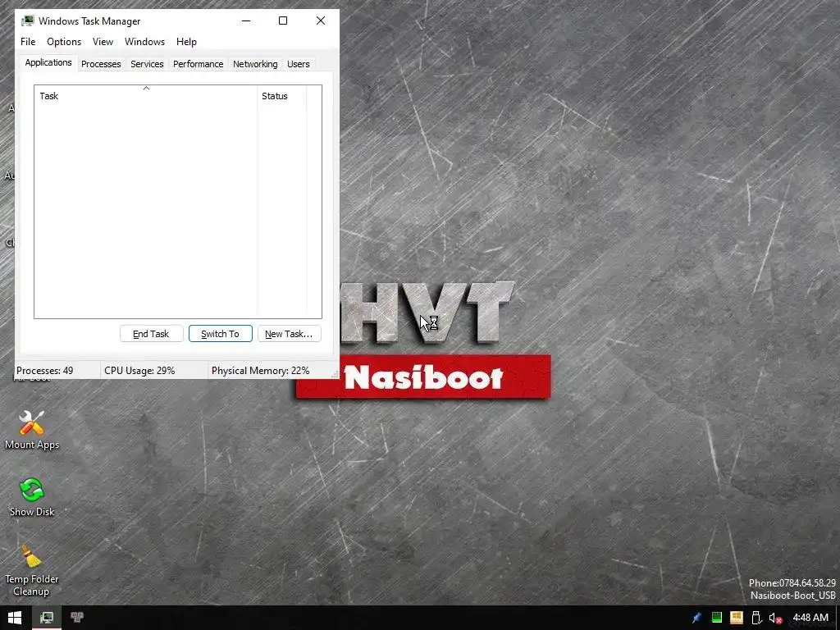Click the Switch To button
Viewport: 840px width, 630px height.
(220, 334)
